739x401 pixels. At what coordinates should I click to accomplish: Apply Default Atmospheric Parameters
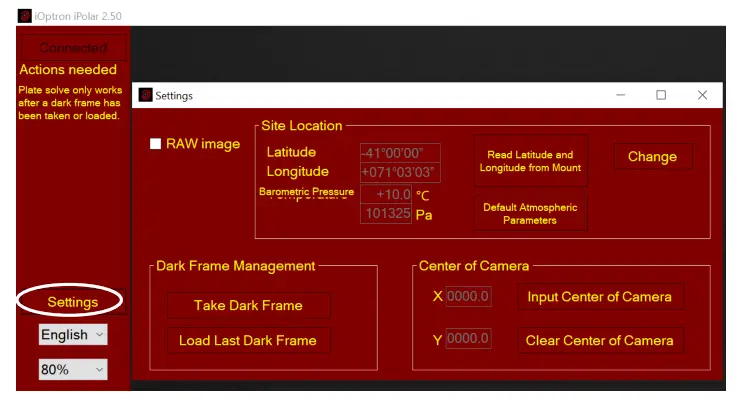tap(530, 213)
